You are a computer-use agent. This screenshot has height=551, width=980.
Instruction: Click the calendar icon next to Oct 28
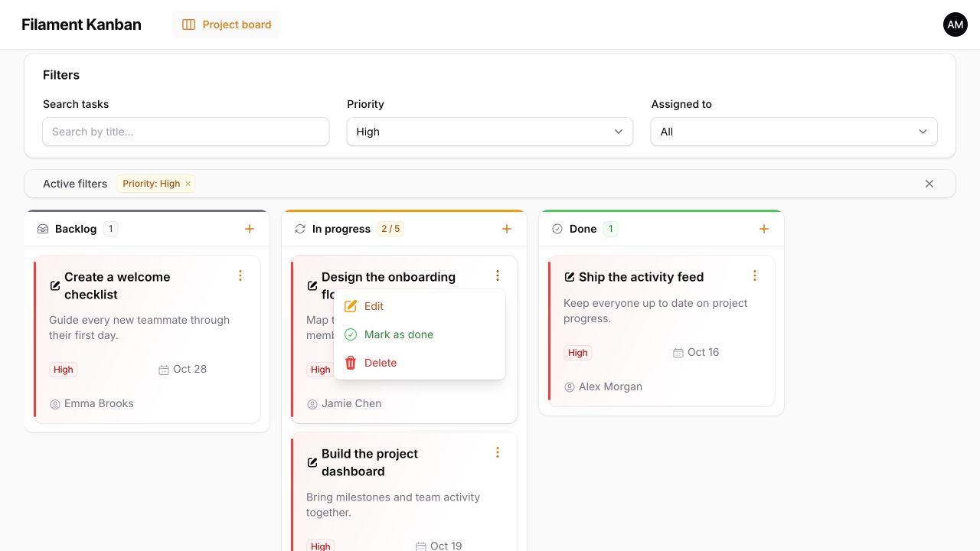point(164,370)
